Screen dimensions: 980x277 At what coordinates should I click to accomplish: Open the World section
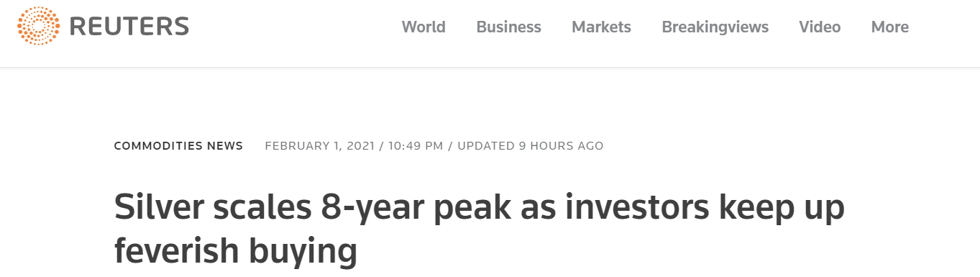click(x=423, y=27)
